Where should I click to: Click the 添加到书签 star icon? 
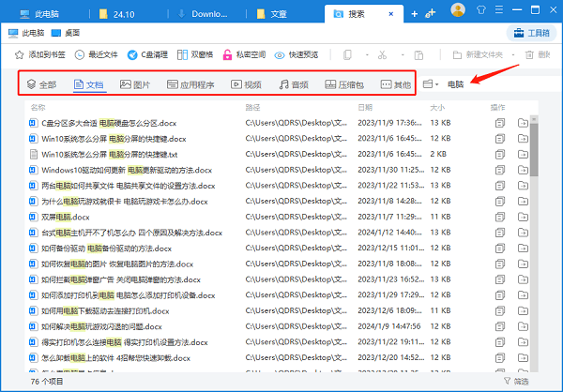pos(19,55)
